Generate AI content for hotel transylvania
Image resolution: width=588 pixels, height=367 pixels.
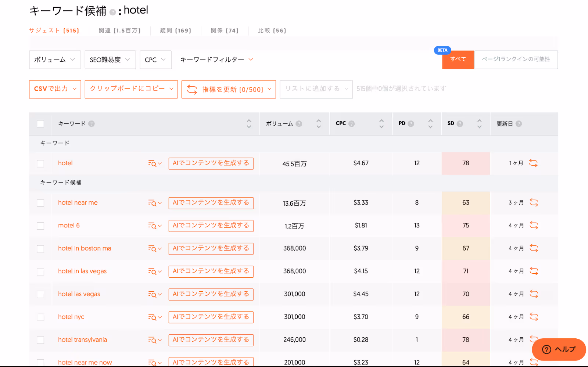coord(211,340)
